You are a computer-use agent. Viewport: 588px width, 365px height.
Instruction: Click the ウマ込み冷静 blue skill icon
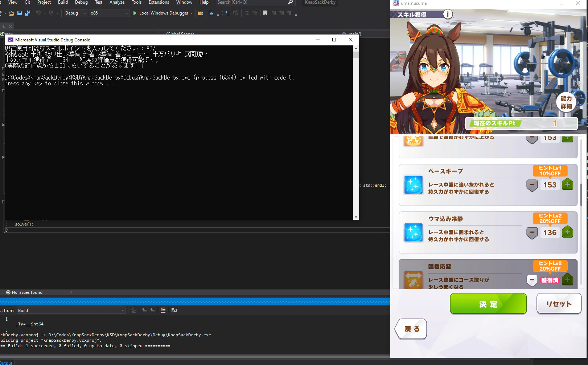click(414, 232)
